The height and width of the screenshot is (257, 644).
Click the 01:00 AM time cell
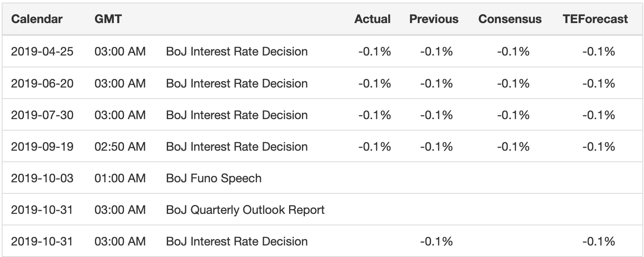(x=120, y=178)
